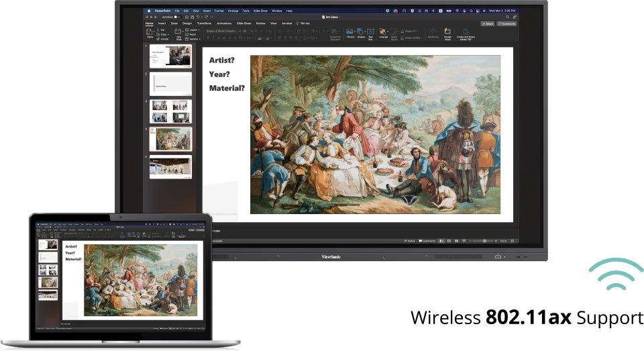Insert a Text Box from the ribbon
The width and height of the screenshot is (644, 351).
(370, 32)
